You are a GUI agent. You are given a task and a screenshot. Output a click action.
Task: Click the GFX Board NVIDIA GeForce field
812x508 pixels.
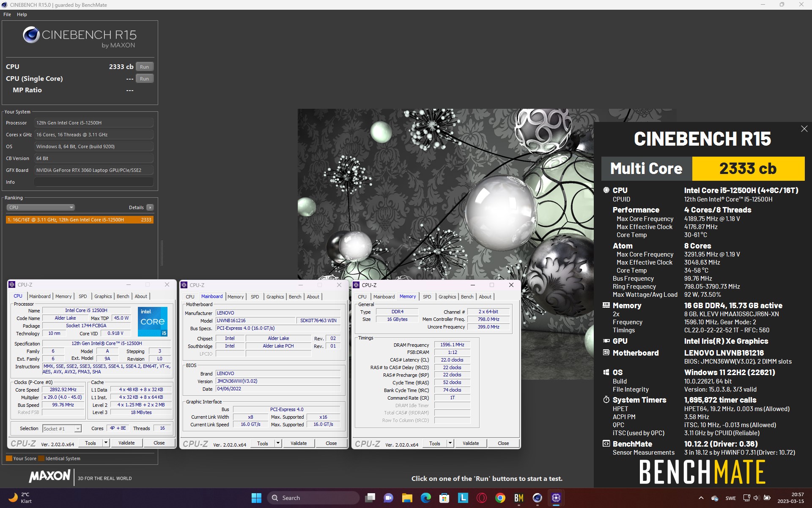[x=94, y=170]
